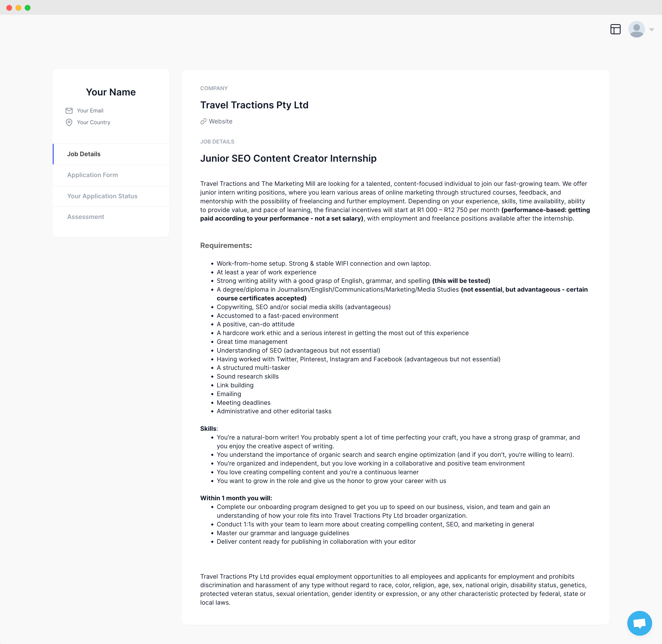Open the chat support bubble

click(x=639, y=623)
